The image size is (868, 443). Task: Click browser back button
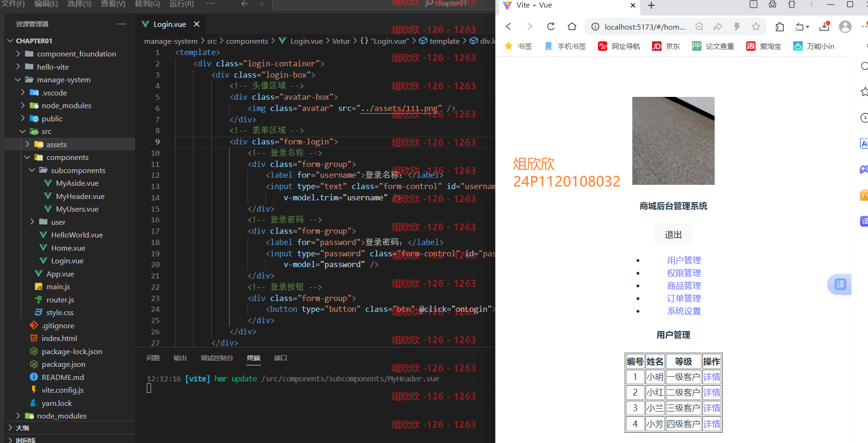pyautogui.click(x=509, y=26)
